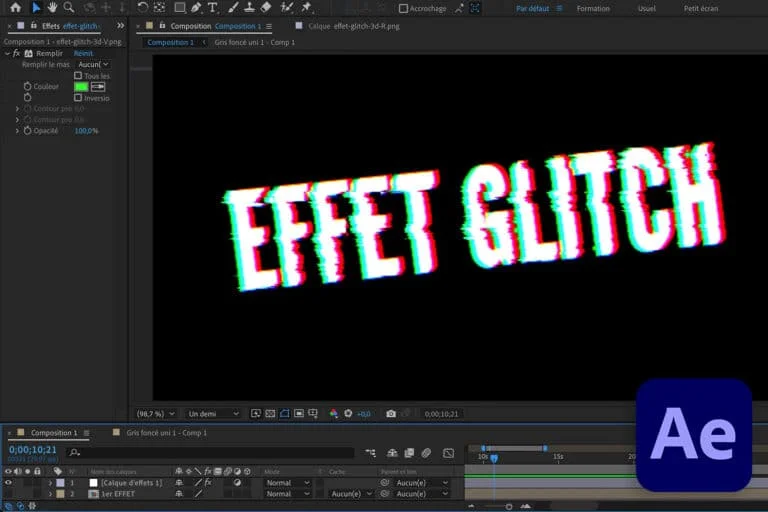Open the Calque effet-glitch-3d-R.png viewer tab
The width and height of the screenshot is (768, 512).
pyautogui.click(x=354, y=26)
